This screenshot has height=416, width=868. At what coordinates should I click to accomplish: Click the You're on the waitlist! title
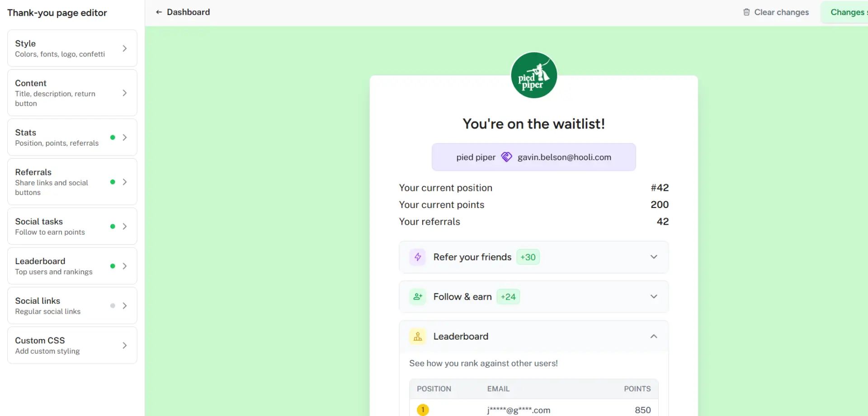pos(533,124)
